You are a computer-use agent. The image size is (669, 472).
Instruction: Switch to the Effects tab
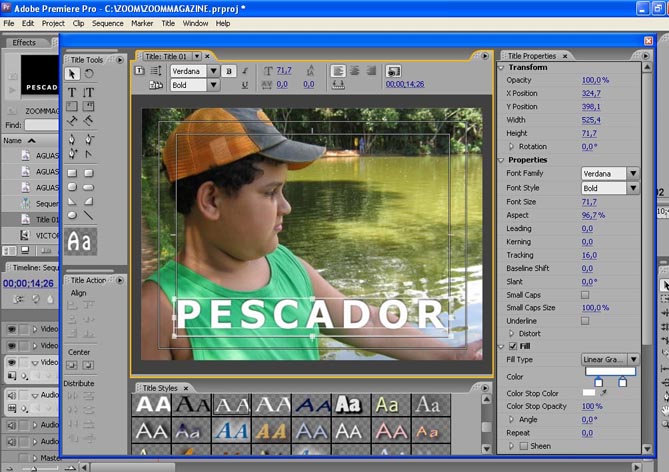coord(24,42)
